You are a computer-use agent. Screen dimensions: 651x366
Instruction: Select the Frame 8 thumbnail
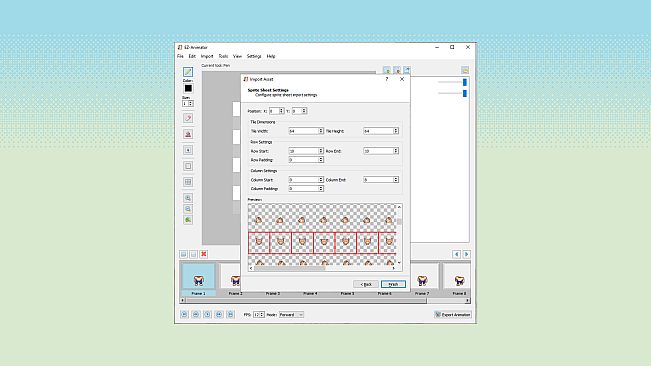tap(457, 279)
